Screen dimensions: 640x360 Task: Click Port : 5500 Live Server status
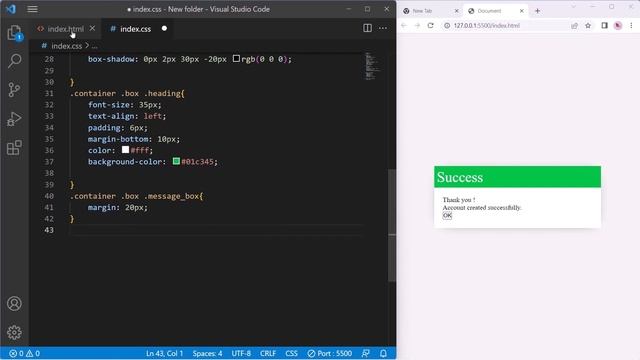coord(330,353)
